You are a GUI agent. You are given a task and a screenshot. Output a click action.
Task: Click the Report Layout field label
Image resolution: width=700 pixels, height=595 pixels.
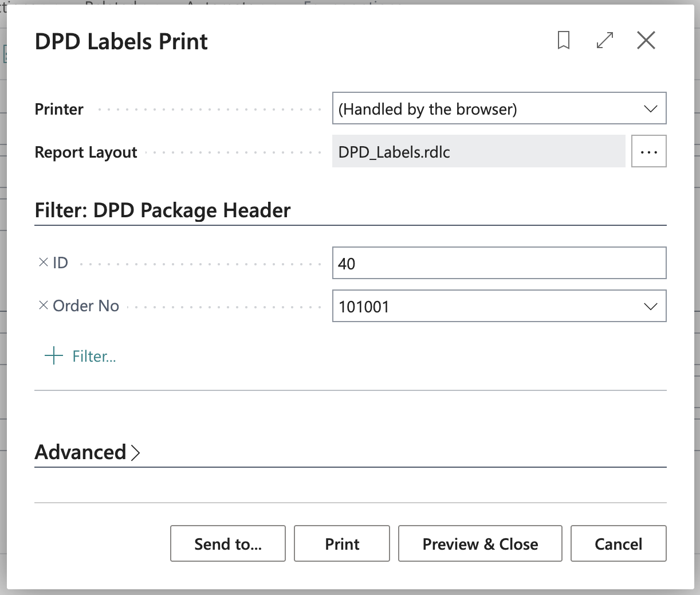[x=86, y=152]
